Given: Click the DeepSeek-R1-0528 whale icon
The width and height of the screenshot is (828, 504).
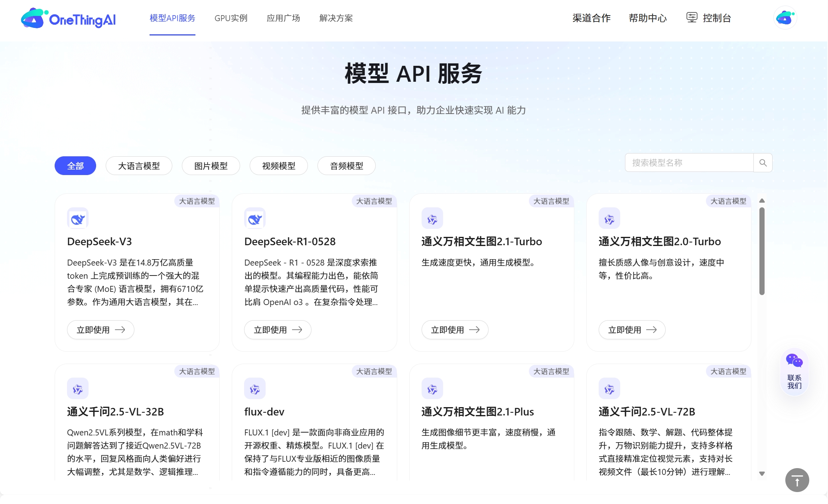Looking at the screenshot, I should pyautogui.click(x=254, y=218).
